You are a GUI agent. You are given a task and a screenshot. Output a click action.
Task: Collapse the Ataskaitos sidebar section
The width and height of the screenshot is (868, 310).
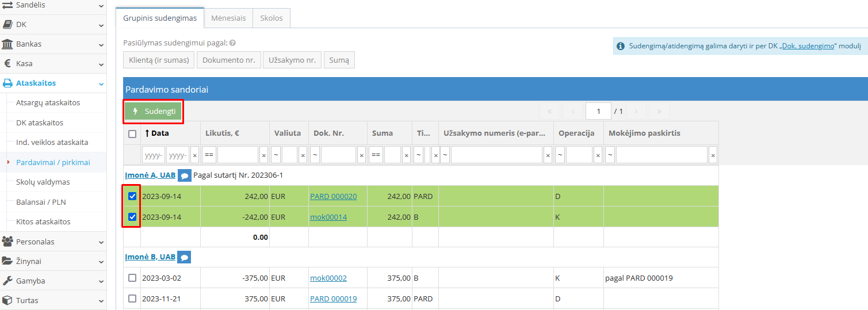click(53, 83)
